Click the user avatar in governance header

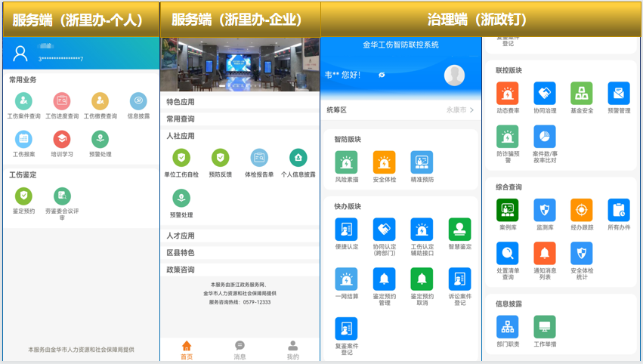454,75
